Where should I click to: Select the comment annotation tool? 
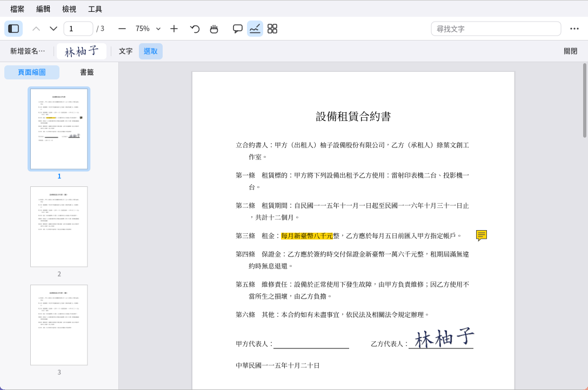(x=237, y=29)
